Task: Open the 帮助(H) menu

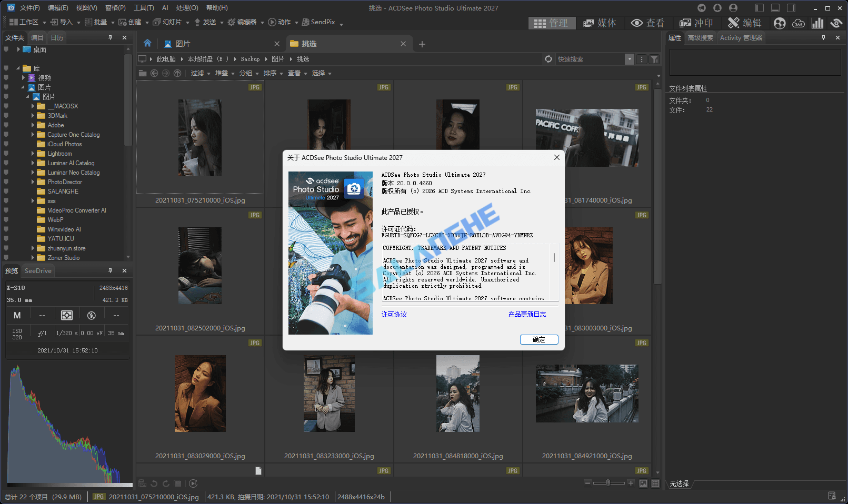Action: click(217, 8)
